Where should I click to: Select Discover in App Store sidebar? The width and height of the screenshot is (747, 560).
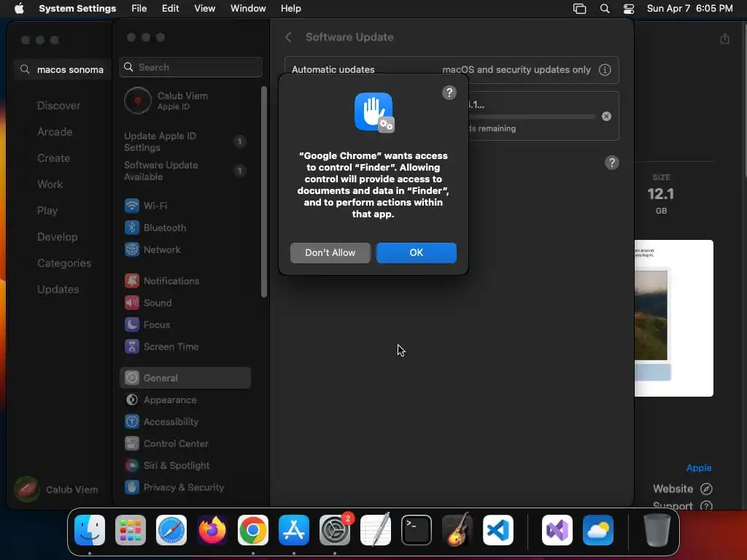click(x=58, y=106)
